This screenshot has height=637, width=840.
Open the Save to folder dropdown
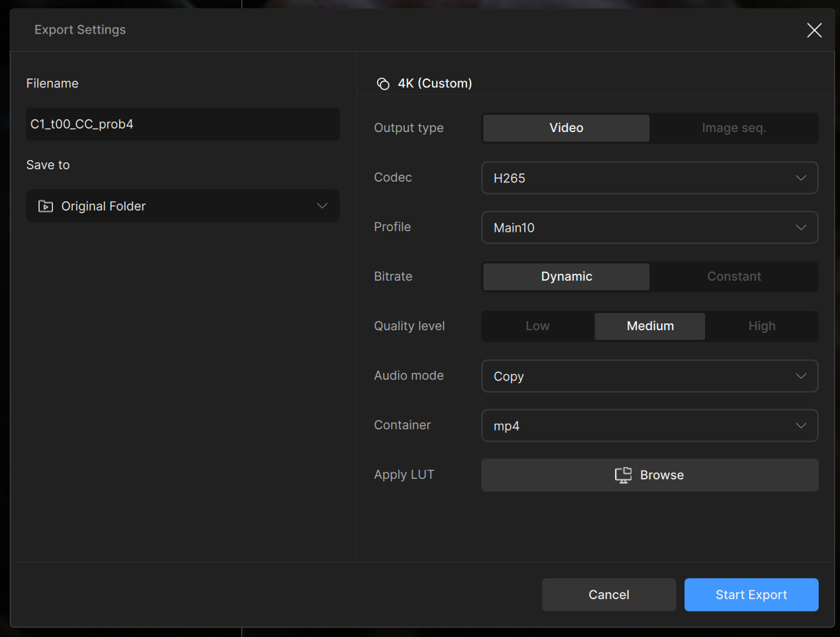183,206
